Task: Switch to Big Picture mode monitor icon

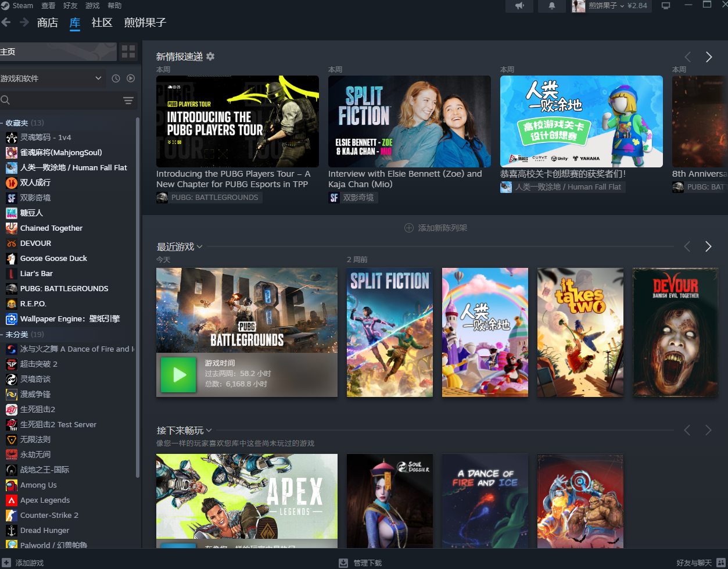Action: 666,6
